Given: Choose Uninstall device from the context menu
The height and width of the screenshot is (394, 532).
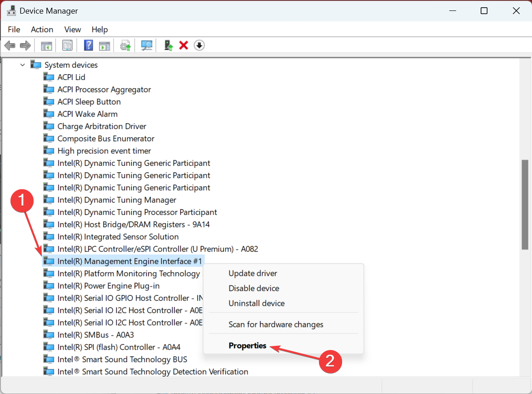Looking at the screenshot, I should point(283,303).
